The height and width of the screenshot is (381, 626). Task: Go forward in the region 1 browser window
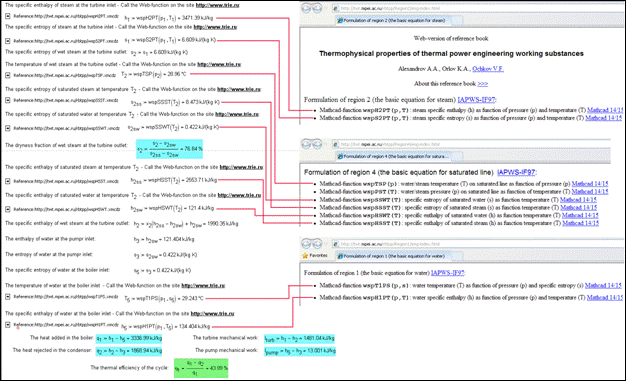(317, 244)
